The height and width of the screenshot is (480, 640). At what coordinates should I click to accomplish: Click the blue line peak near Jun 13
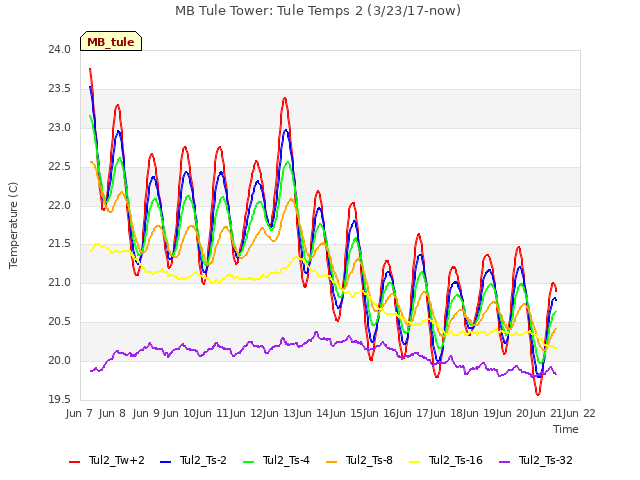tap(285, 130)
